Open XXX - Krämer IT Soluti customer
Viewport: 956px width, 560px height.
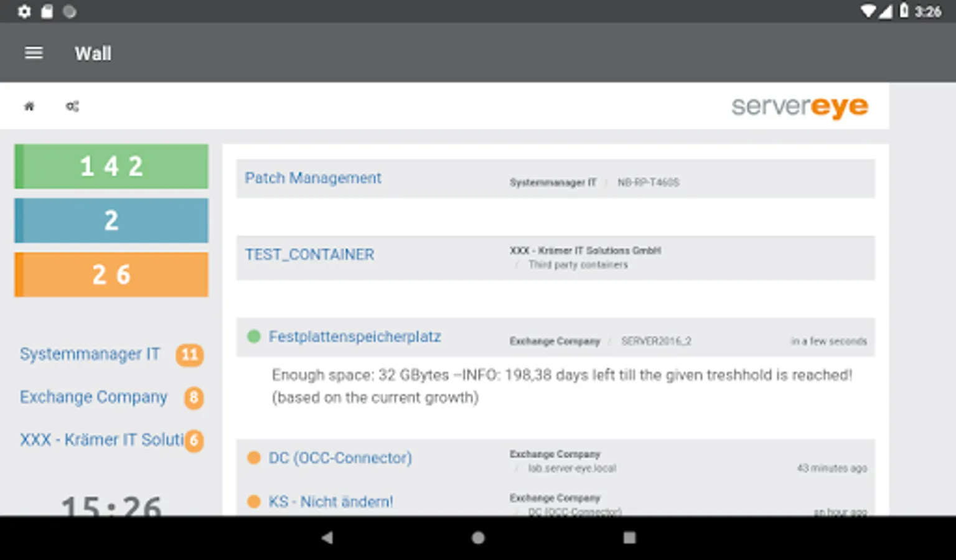pos(101,440)
